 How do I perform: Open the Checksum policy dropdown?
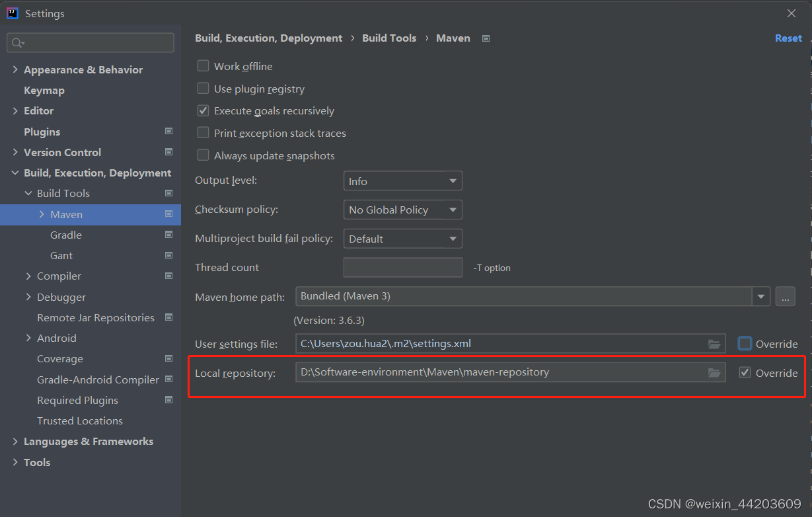coord(402,210)
